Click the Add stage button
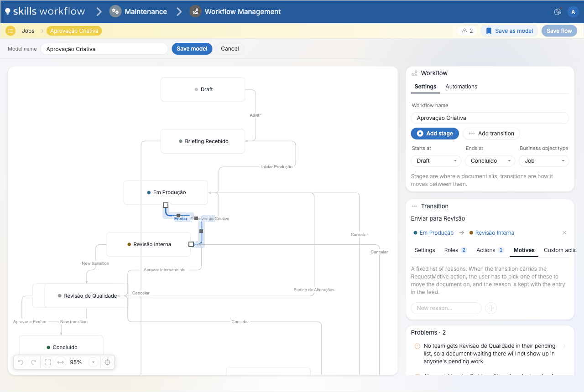Image resolution: width=584 pixels, height=392 pixels. 435,134
